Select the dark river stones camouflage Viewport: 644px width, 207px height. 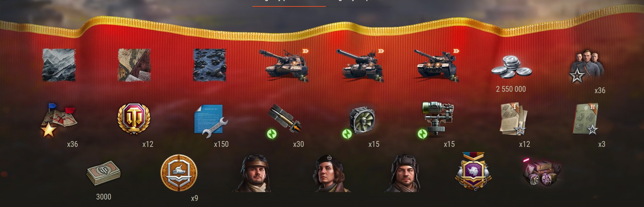[210, 65]
